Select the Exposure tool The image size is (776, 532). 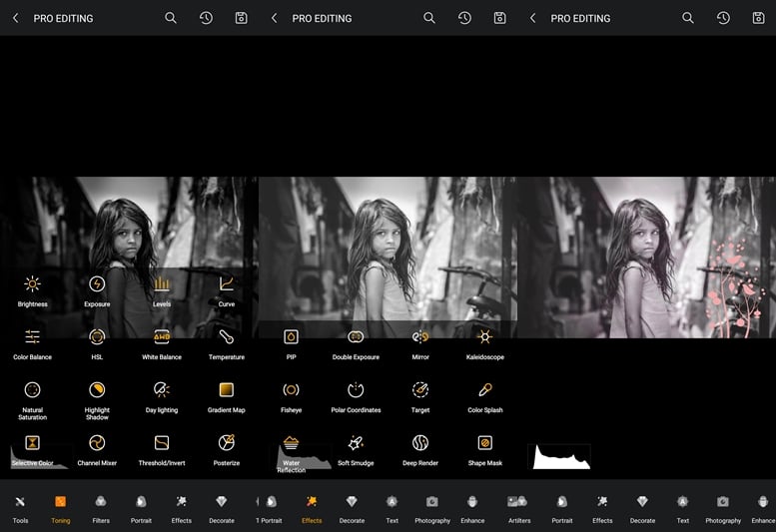tap(97, 285)
